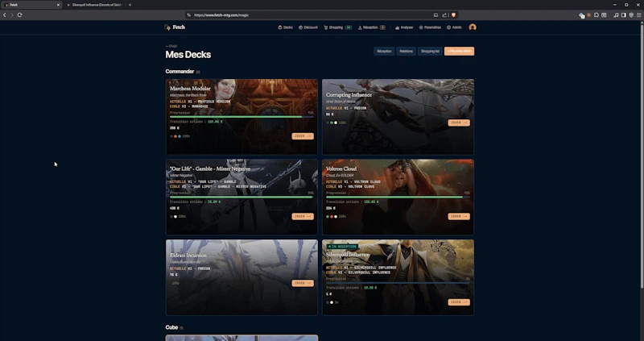The width and height of the screenshot is (644, 341).
Task: Open the extensions puzzle icon
Action: pos(597,15)
